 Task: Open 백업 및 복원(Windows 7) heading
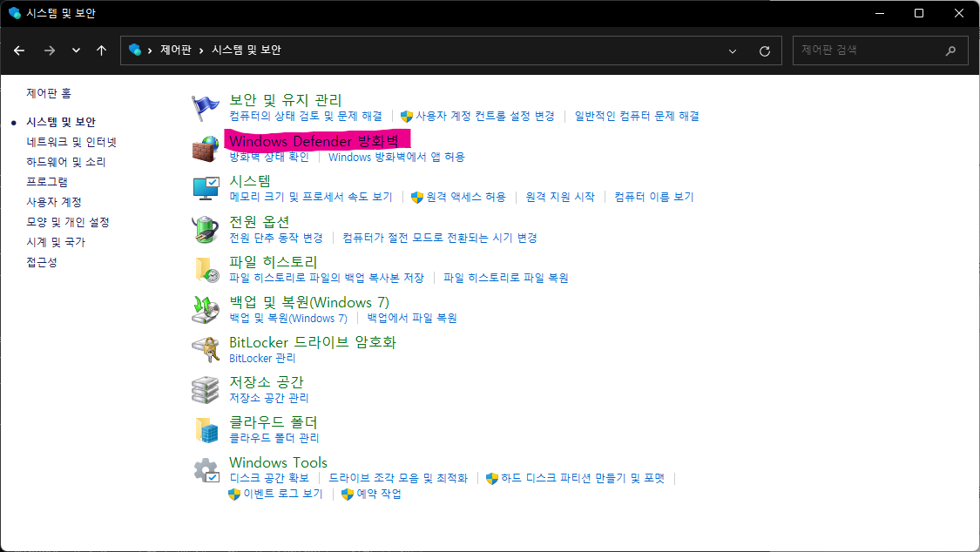tap(308, 302)
